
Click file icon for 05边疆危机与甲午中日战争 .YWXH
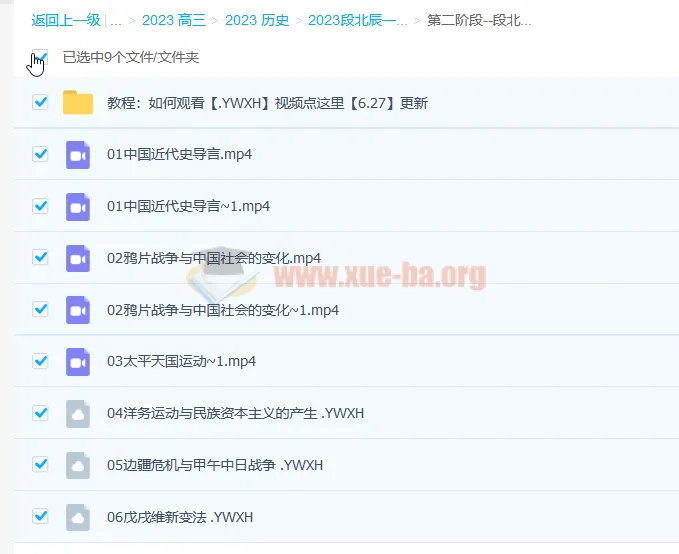(x=78, y=465)
